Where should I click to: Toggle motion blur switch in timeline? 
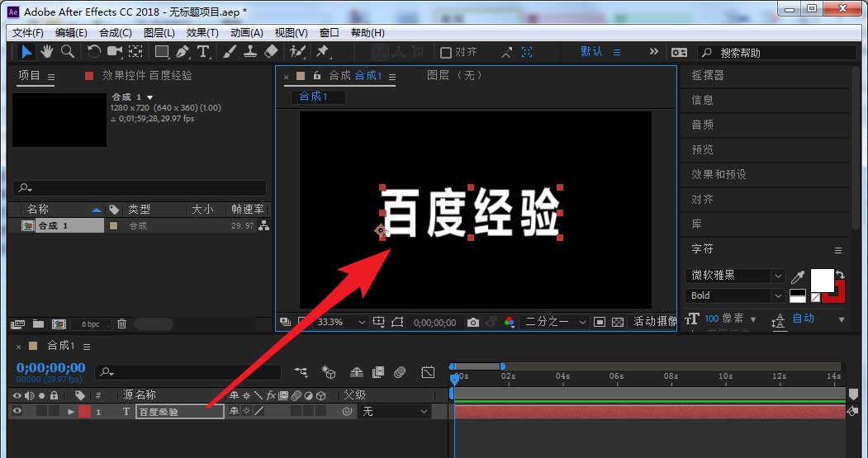(400, 372)
